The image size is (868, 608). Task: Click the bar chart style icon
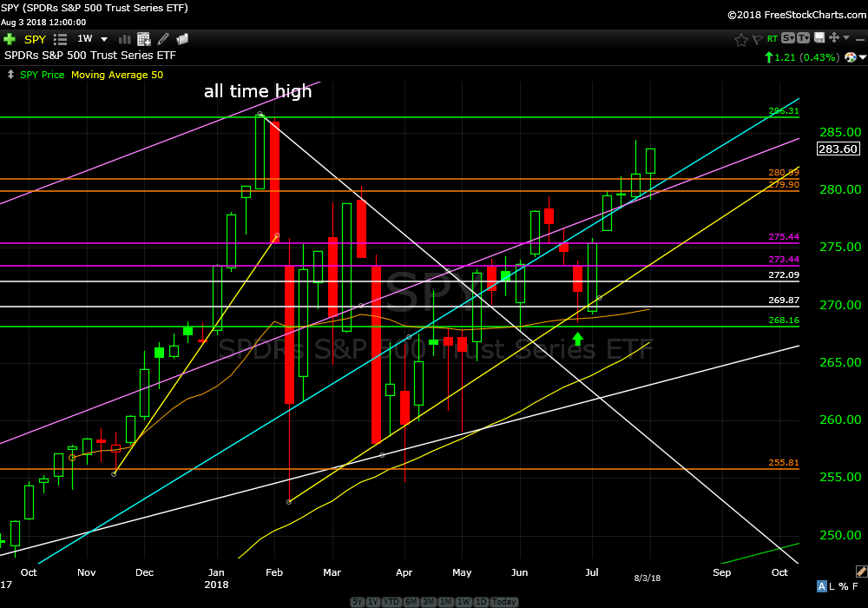coord(123,39)
